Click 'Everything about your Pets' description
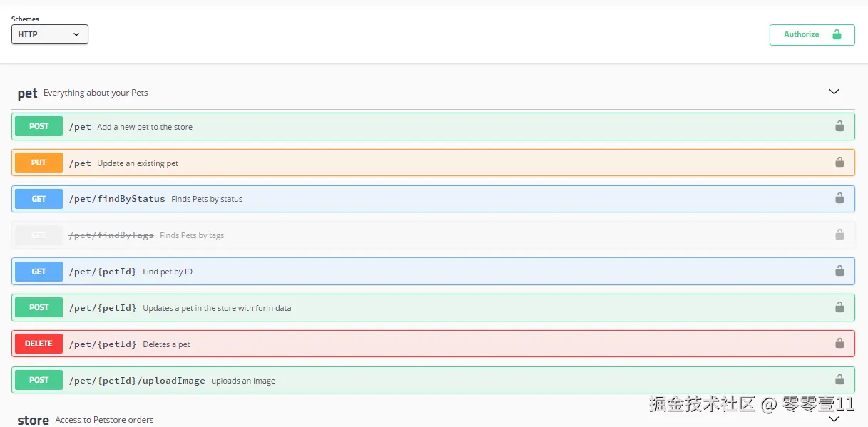 tap(96, 93)
